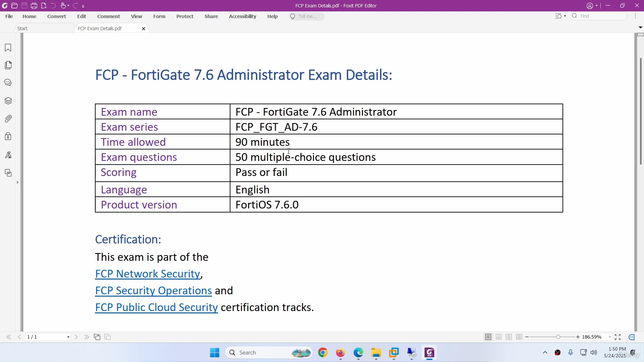Switch to the Start tab
644x362 pixels.
point(44,28)
